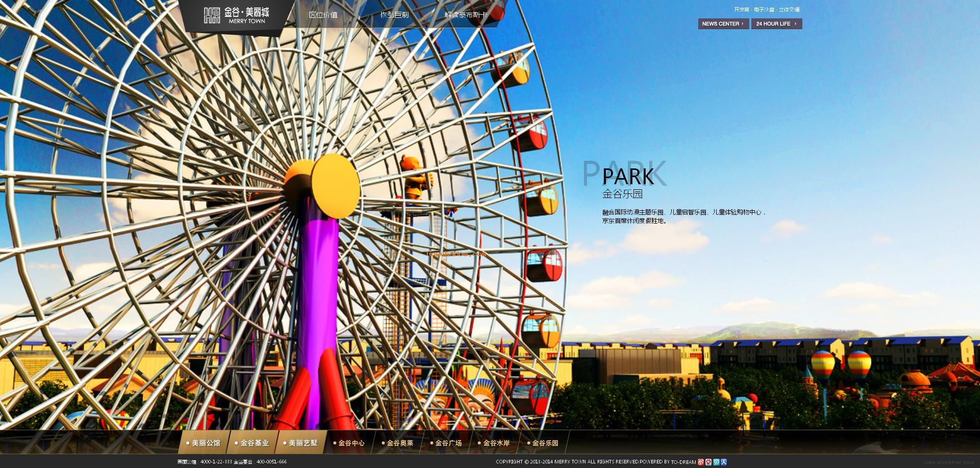Select the 金谷广场 bottom tab
The height and width of the screenshot is (468, 980).
446,443
